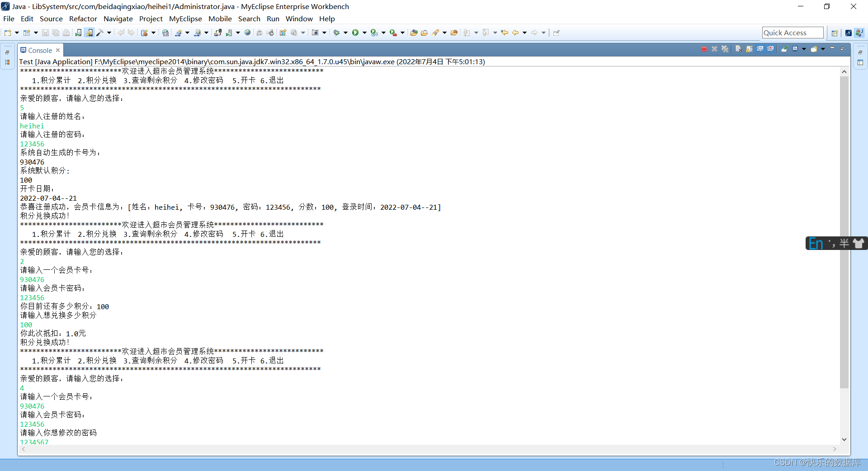Remove all terminated launches icon
The image size is (868, 471).
[725, 49]
